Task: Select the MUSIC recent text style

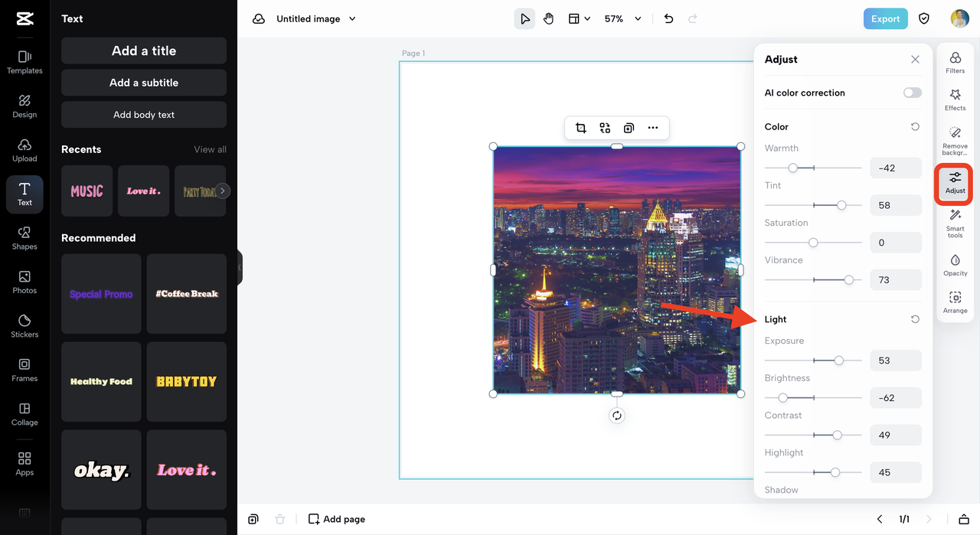Action: click(x=87, y=191)
